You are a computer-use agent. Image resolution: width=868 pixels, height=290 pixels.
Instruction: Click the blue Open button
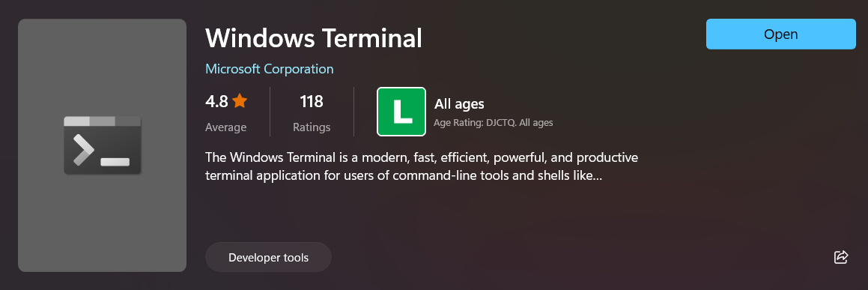[780, 34]
